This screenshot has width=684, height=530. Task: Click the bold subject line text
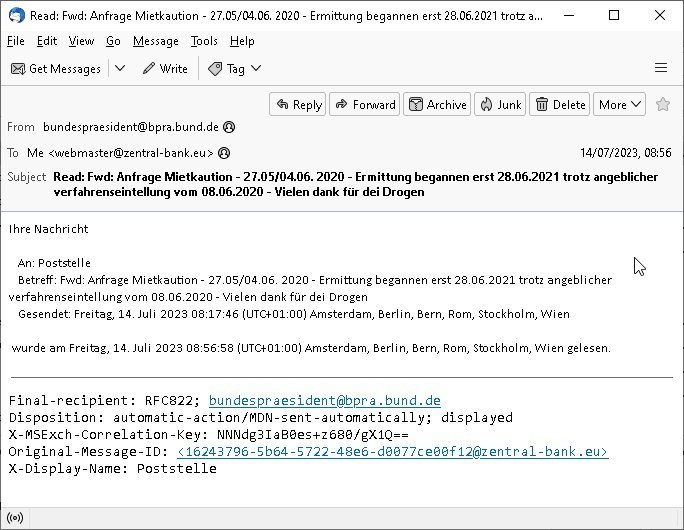(x=356, y=184)
